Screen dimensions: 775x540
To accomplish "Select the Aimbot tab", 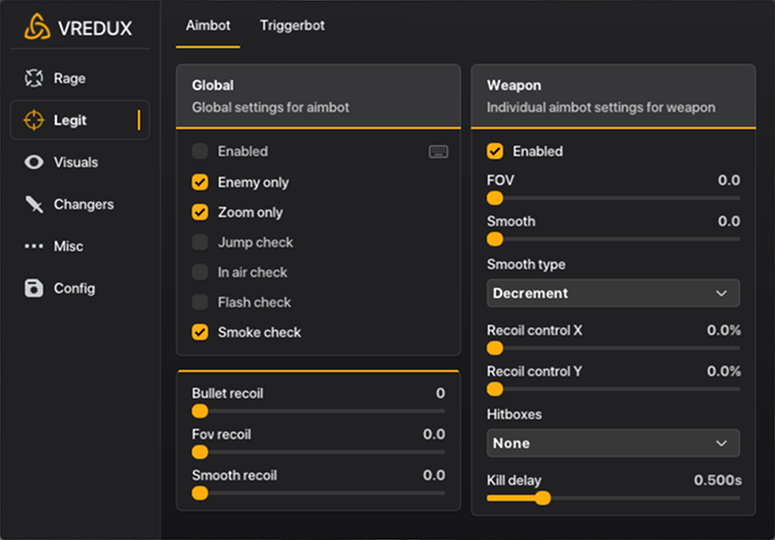I will click(x=208, y=25).
